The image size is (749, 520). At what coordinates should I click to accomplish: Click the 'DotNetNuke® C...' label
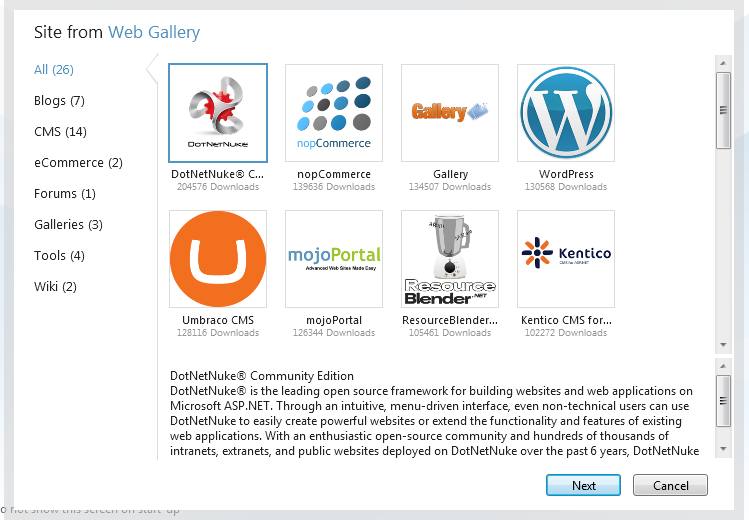(x=217, y=174)
